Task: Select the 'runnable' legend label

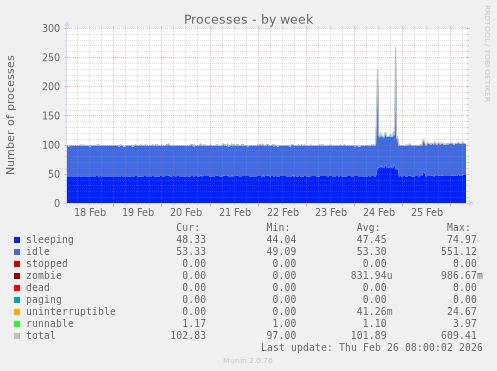Action: tap(50, 324)
